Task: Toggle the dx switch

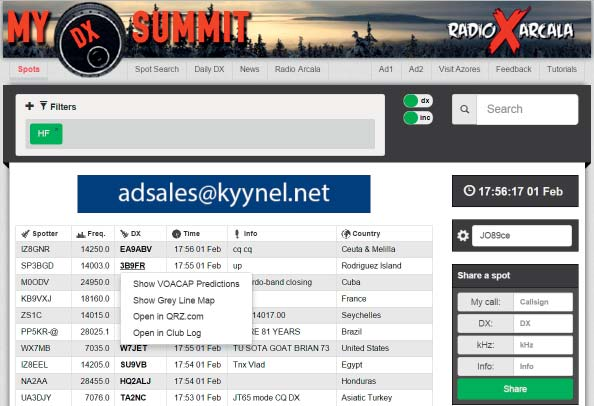Action: pyautogui.click(x=418, y=101)
